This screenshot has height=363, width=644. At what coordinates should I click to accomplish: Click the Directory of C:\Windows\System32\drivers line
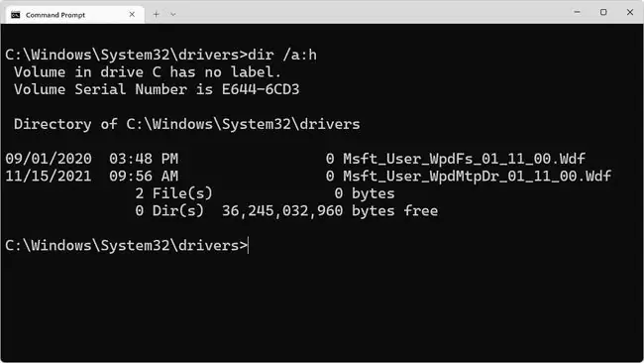187,124
